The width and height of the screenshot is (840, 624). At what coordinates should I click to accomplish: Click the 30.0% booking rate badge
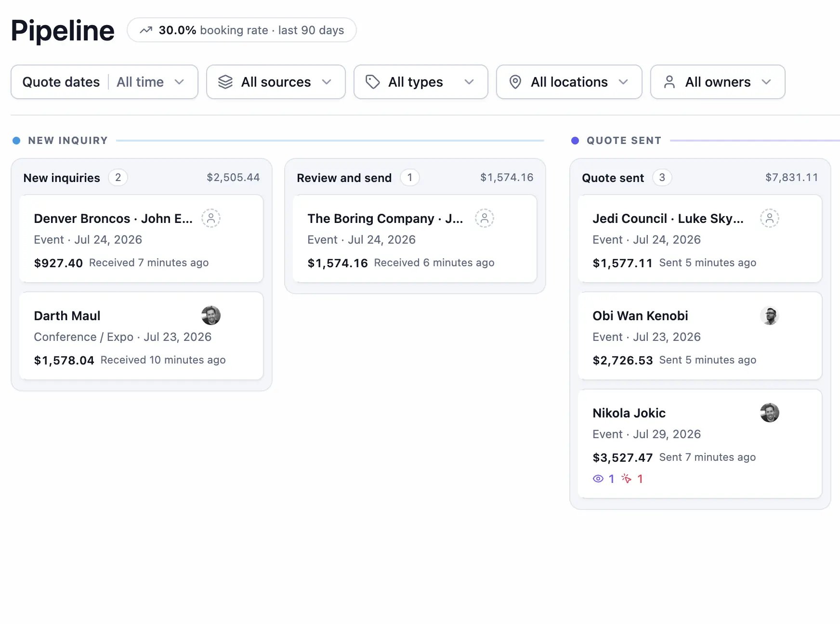pos(242,30)
